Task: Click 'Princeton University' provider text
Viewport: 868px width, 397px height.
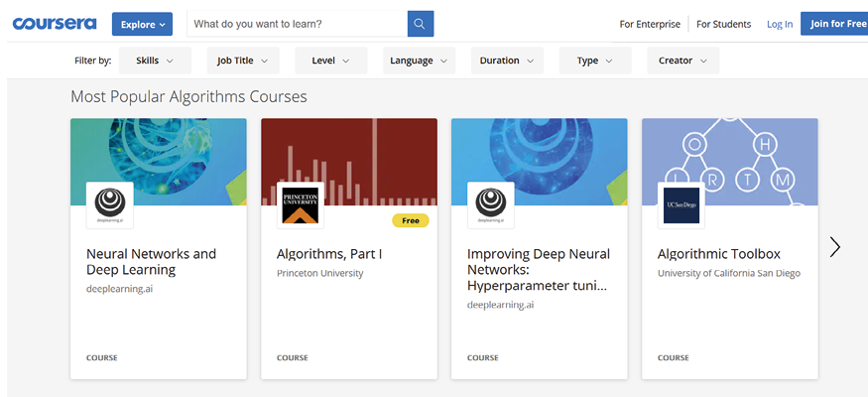Action: pos(320,273)
